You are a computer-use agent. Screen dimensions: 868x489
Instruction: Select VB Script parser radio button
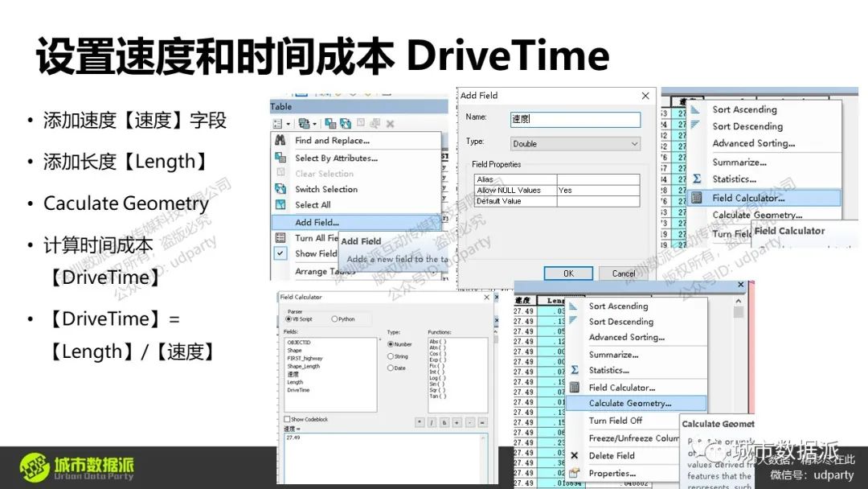[289, 319]
